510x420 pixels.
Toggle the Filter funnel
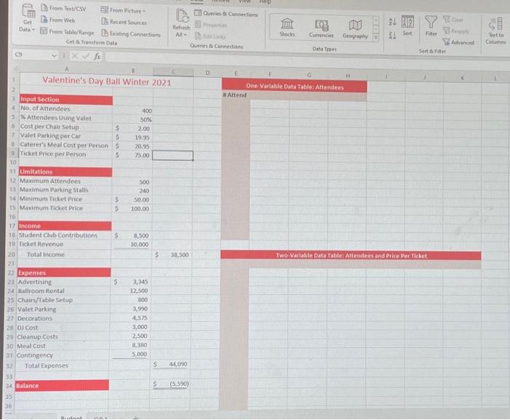tap(431, 26)
